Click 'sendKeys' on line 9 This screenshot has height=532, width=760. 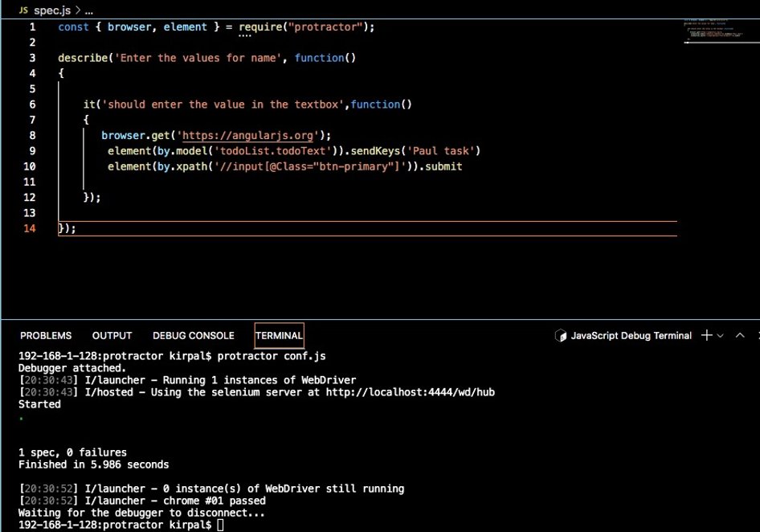point(375,151)
